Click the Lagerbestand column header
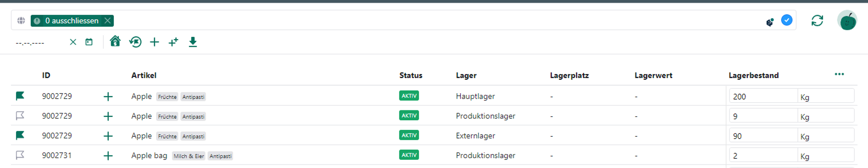The width and height of the screenshot is (868, 168). click(753, 75)
